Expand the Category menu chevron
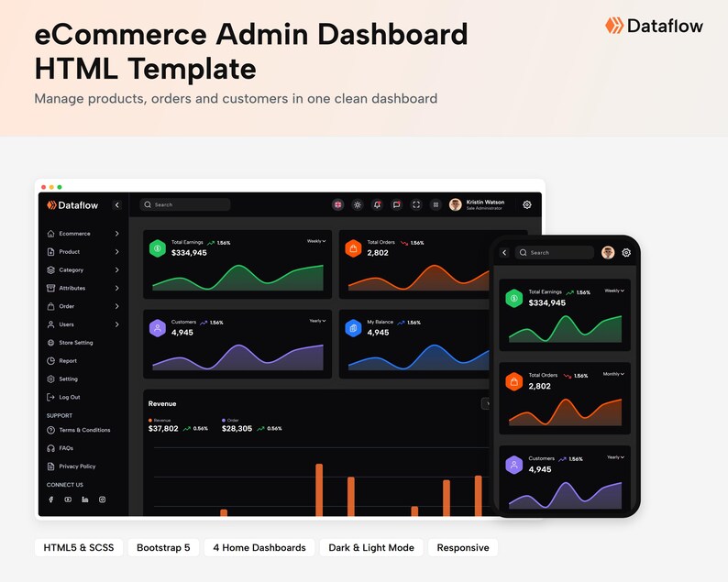This screenshot has height=582, width=728. (x=117, y=269)
